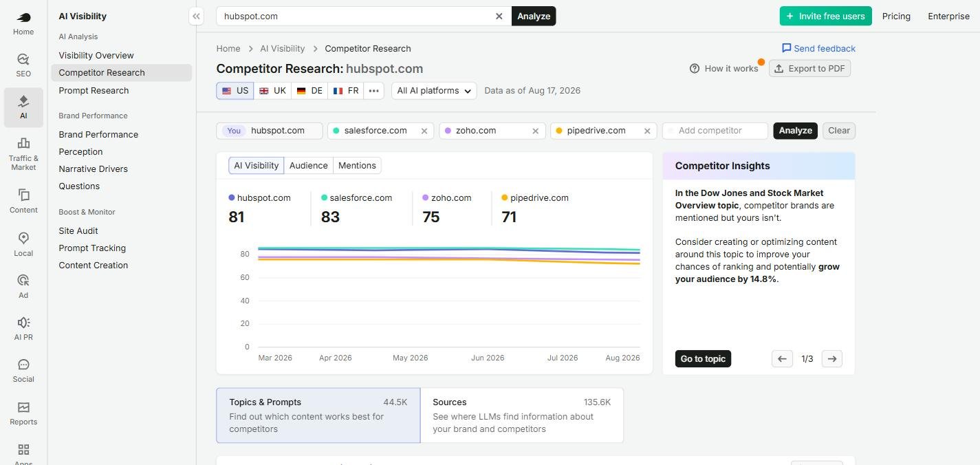
Task: Open Visibility Overview in sidebar
Action: point(96,55)
